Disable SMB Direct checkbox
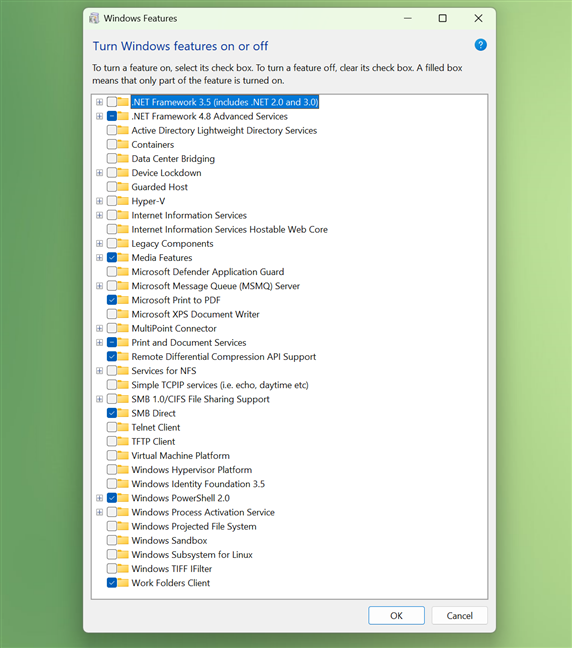This screenshot has width=572, height=648. click(x=112, y=413)
